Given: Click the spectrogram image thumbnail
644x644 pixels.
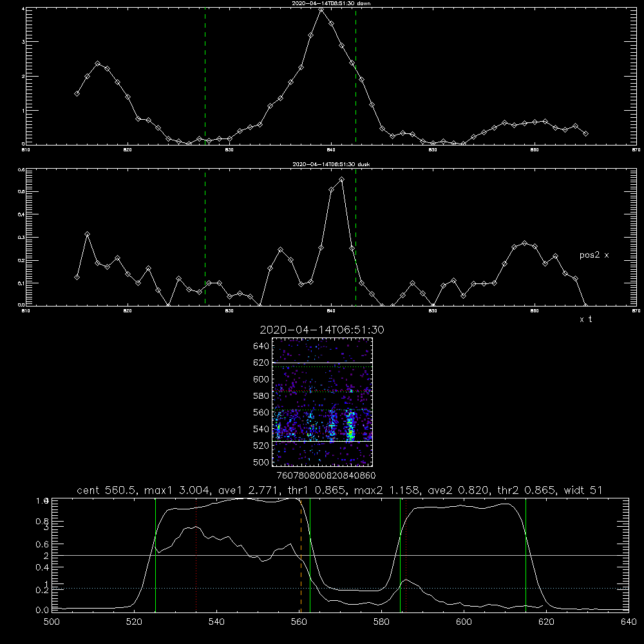Looking at the screenshot, I should 322,402.
